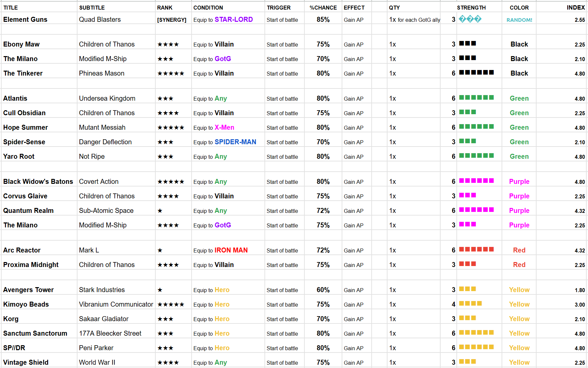
Task: Click the Quad Blasters subtitle cell
Action: 100,19
